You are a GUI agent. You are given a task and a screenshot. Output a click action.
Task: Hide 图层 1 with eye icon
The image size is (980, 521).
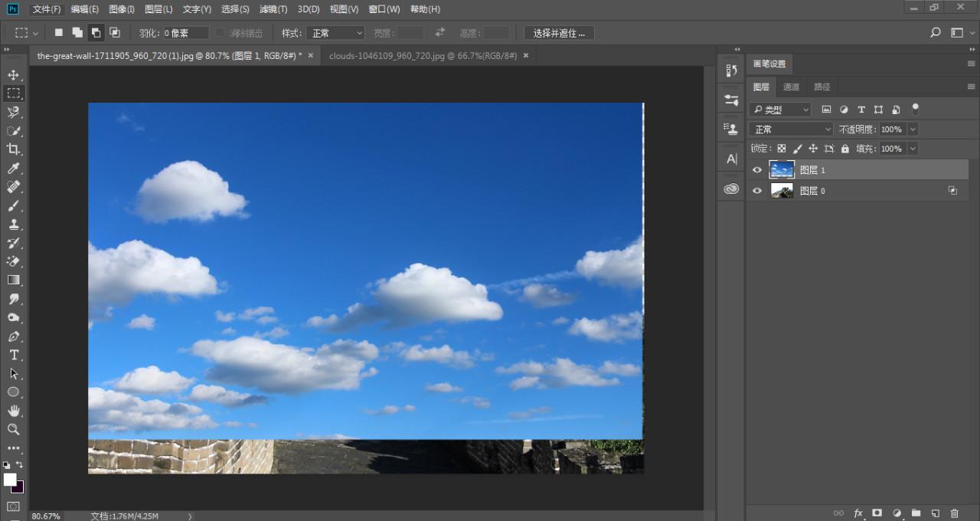757,170
